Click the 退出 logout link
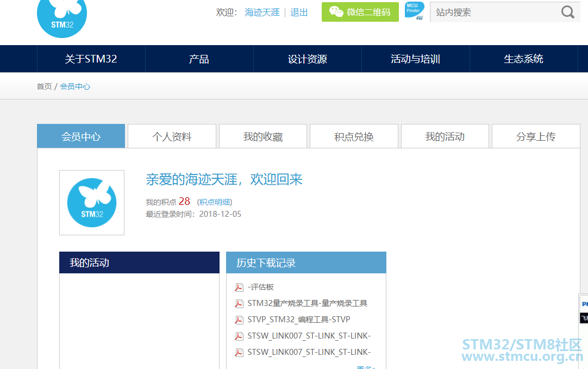 click(299, 12)
